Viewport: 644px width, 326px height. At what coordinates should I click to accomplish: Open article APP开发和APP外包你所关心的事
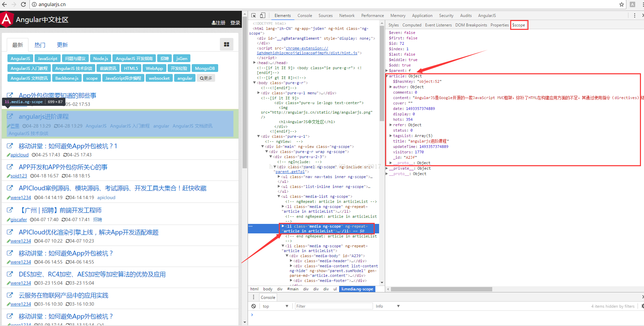point(63,167)
